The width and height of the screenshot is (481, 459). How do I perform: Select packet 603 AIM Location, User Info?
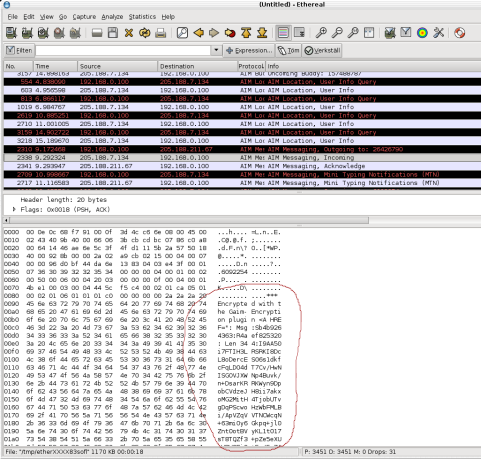coord(242,90)
